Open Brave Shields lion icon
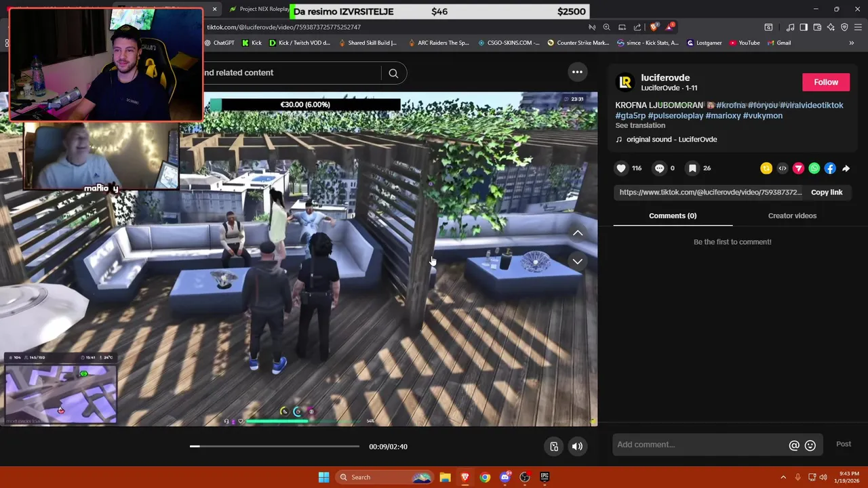 coord(654,27)
